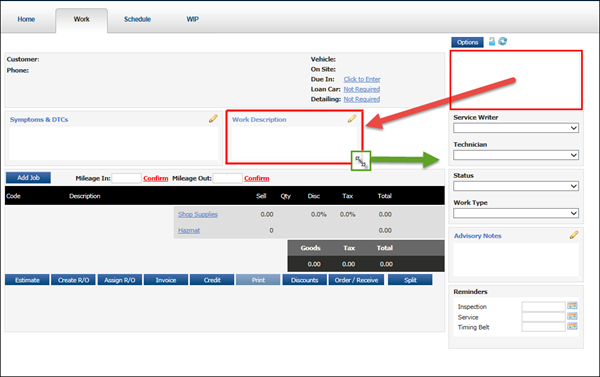The image size is (600, 377).
Task: Open the Hazmat link
Action: click(x=189, y=230)
